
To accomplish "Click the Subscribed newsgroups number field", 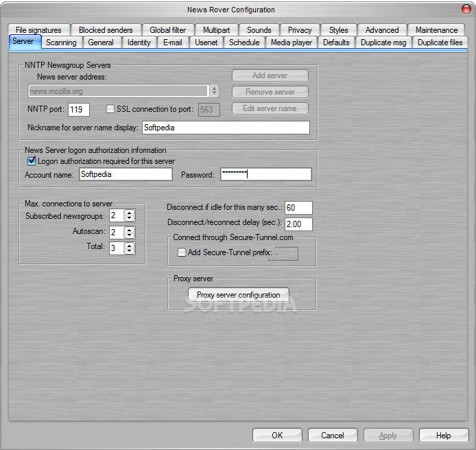I will tap(117, 215).
